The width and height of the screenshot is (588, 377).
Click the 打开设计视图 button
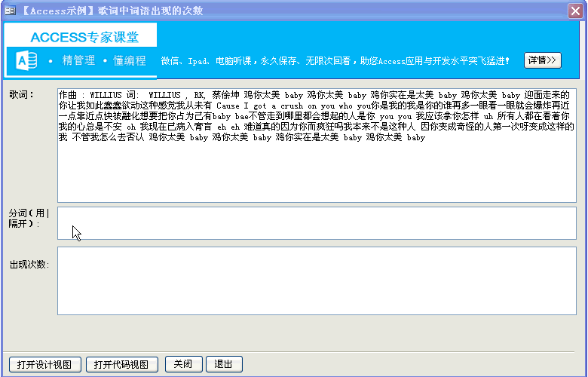point(45,364)
